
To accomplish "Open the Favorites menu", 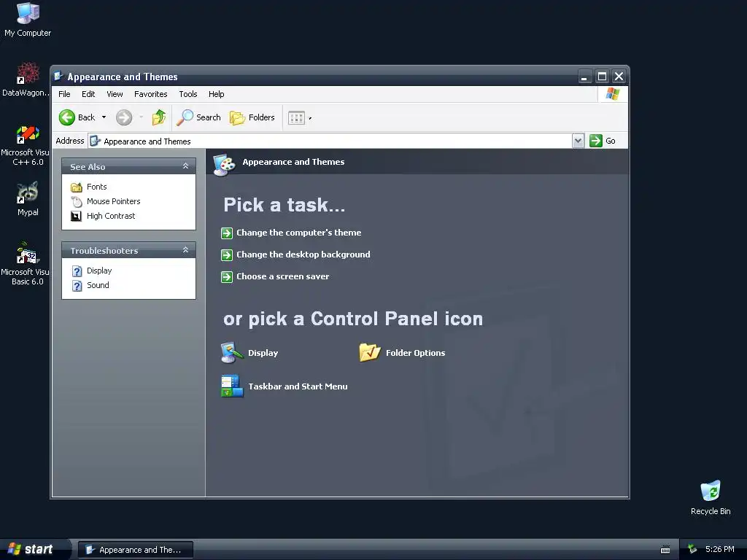I will tap(150, 94).
